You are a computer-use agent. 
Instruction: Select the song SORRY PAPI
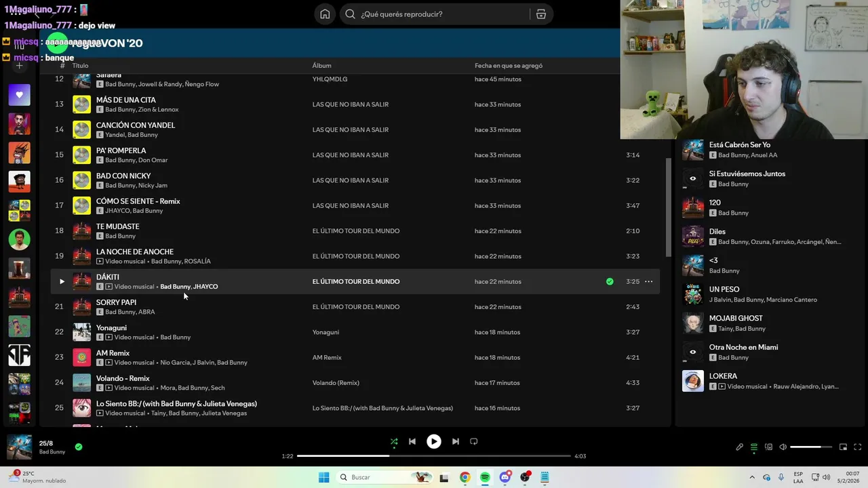[116, 302]
